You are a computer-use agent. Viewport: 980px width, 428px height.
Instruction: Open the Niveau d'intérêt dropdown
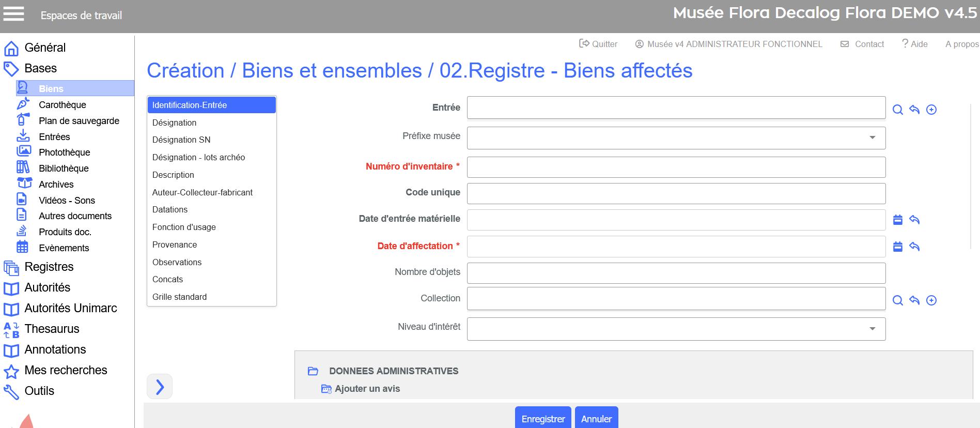click(x=676, y=329)
